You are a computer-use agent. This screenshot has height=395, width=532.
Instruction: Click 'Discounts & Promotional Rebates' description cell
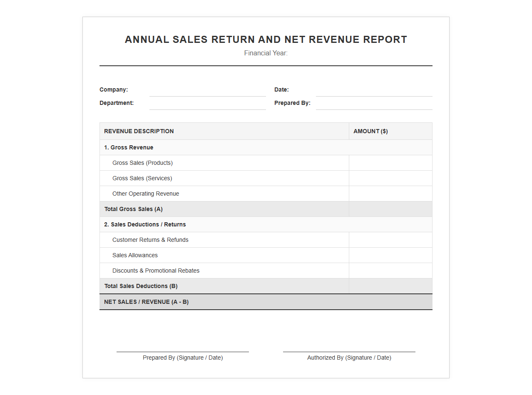click(x=224, y=271)
